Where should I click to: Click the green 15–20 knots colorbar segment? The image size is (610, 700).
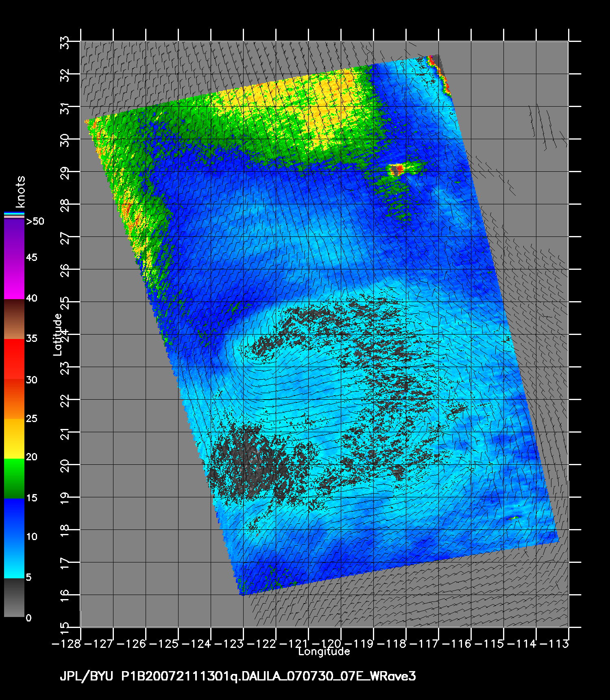[14, 478]
